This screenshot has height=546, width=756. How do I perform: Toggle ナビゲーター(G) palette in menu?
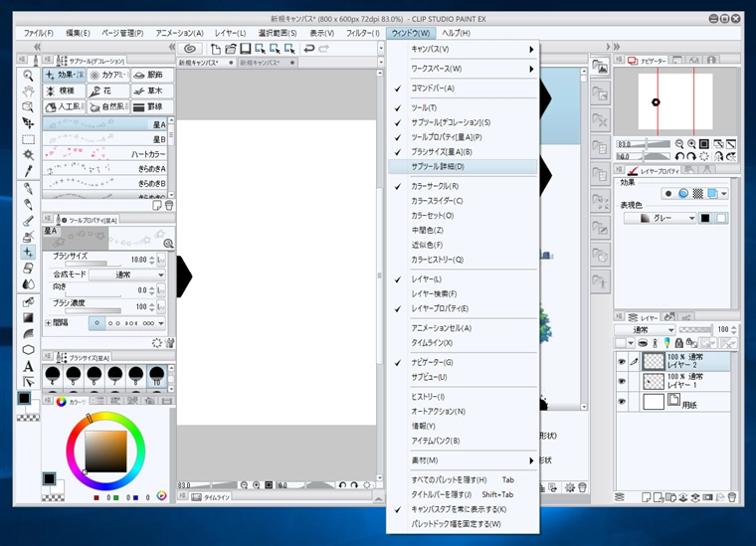(x=463, y=362)
